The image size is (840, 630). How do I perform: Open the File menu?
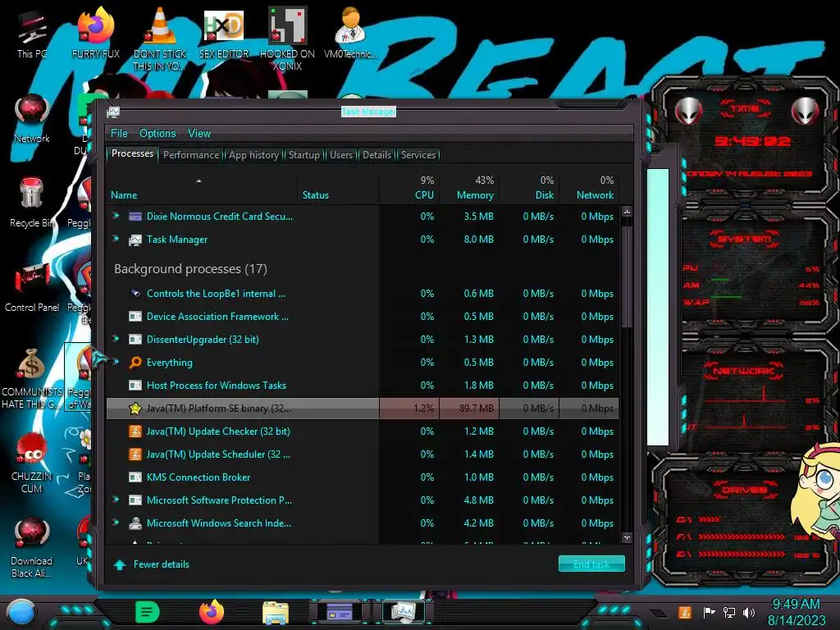tap(119, 134)
